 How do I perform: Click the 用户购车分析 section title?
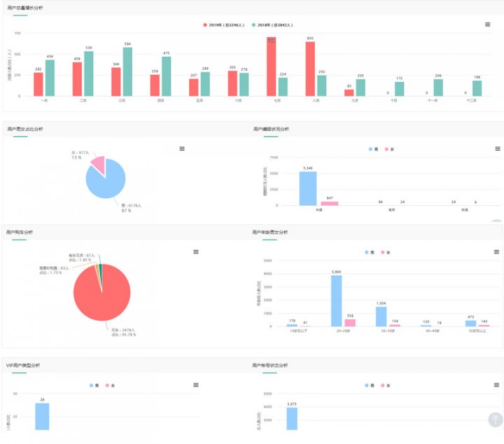coord(20,232)
